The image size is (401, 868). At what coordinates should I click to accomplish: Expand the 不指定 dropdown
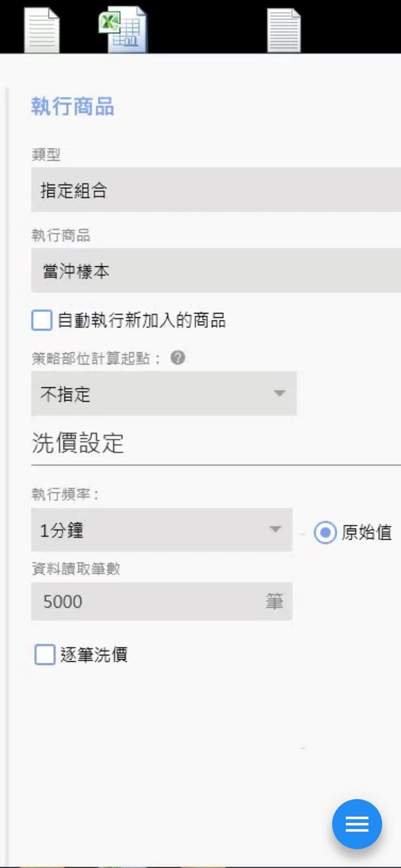point(163,394)
